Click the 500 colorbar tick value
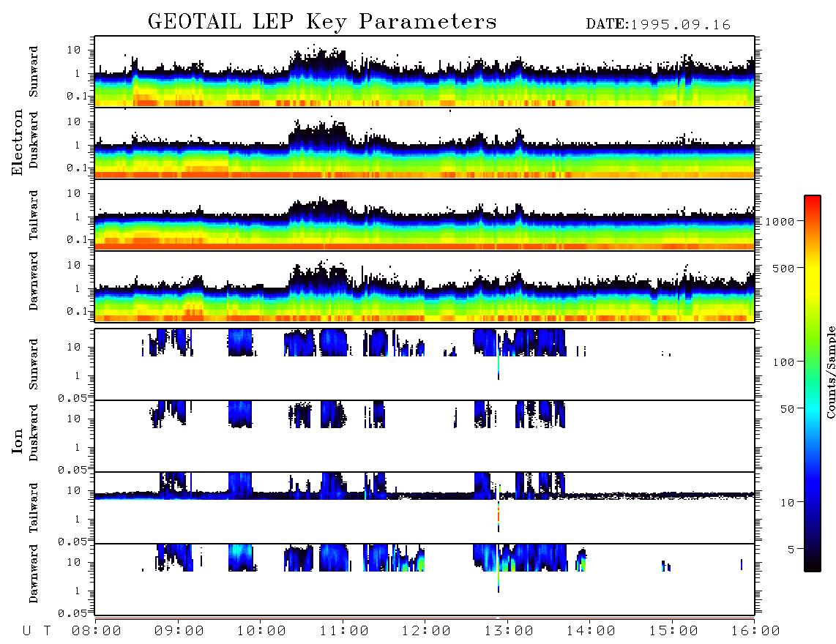 [x=784, y=268]
